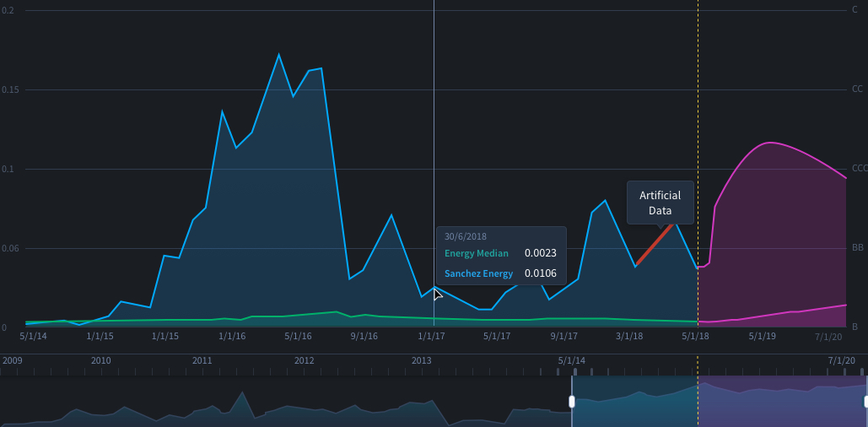Click the 1/1/16 x-axis date label

232,336
